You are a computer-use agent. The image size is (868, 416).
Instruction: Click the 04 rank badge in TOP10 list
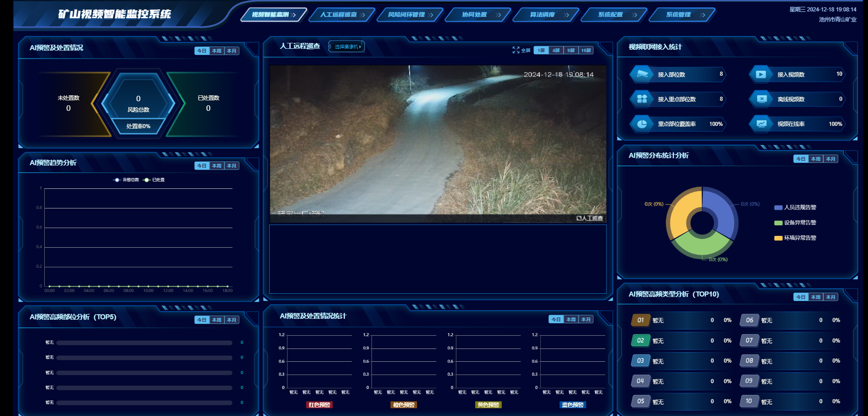click(x=641, y=381)
